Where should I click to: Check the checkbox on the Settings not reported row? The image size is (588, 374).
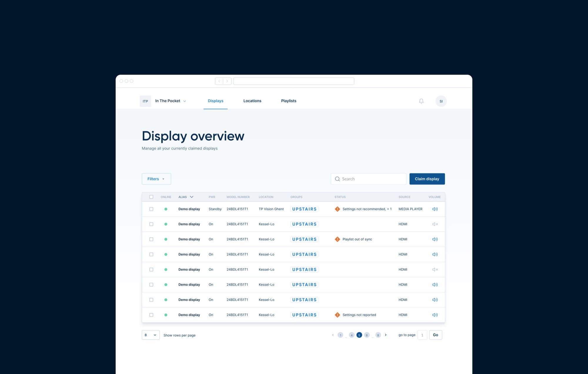click(x=151, y=315)
